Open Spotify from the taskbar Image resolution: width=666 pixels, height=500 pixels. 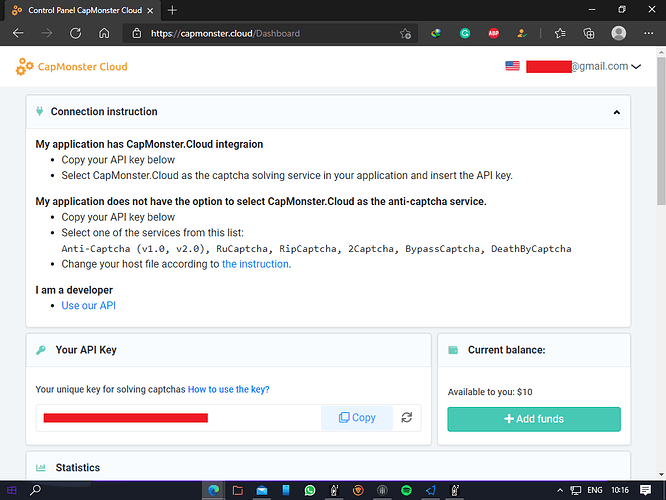coord(406,490)
